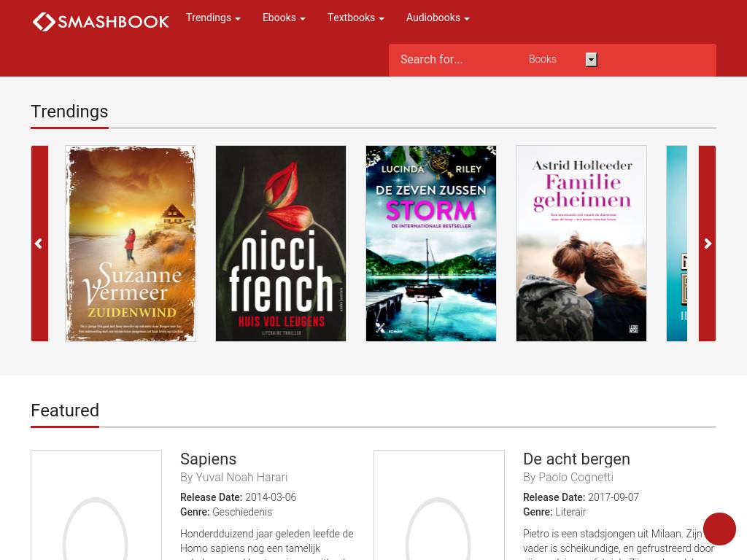The image size is (747, 560).
Task: Open the Sapiens book title link
Action: click(209, 459)
